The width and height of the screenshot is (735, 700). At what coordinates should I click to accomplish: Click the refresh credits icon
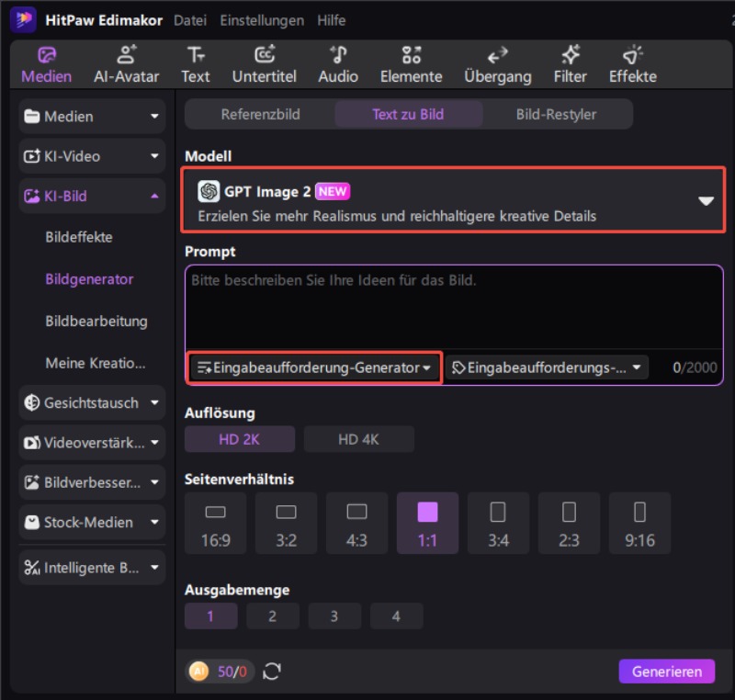[x=272, y=671]
